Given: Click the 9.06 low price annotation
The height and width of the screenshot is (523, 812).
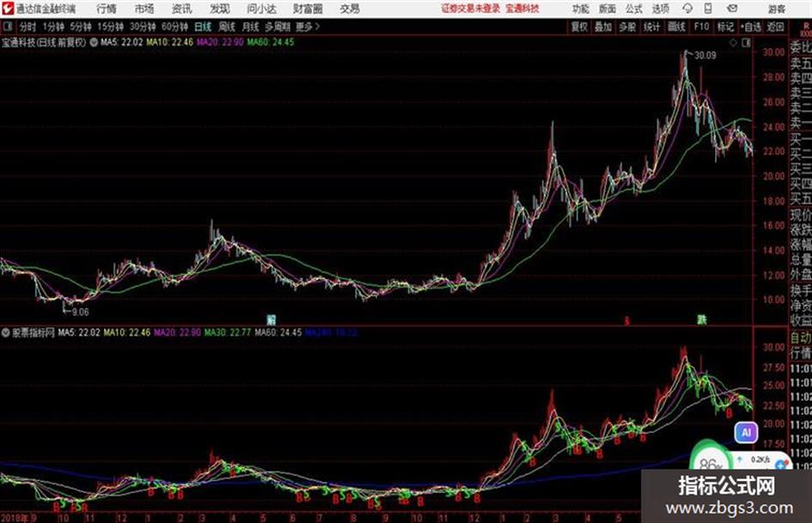Looking at the screenshot, I should point(80,312).
